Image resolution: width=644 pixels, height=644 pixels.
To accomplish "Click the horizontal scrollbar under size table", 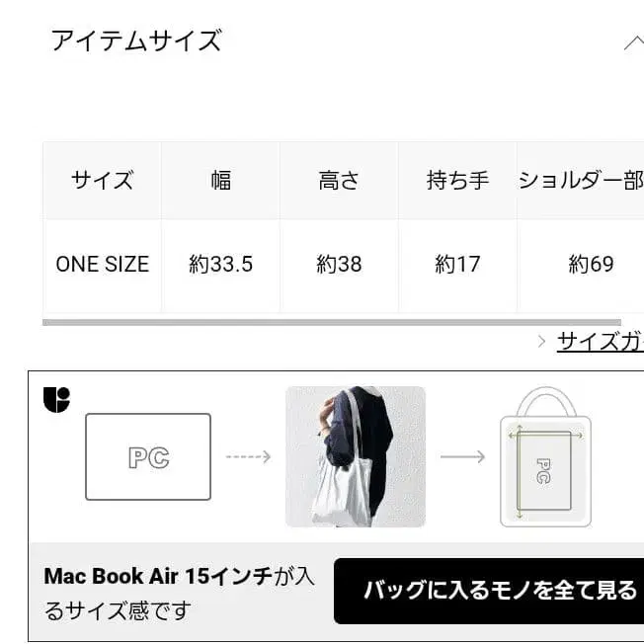I will click(x=332, y=322).
